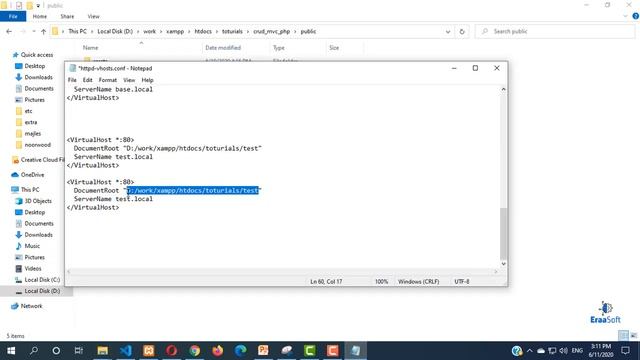
Task: Click the highlighted DocumentRoot path text
Action: (x=192, y=191)
